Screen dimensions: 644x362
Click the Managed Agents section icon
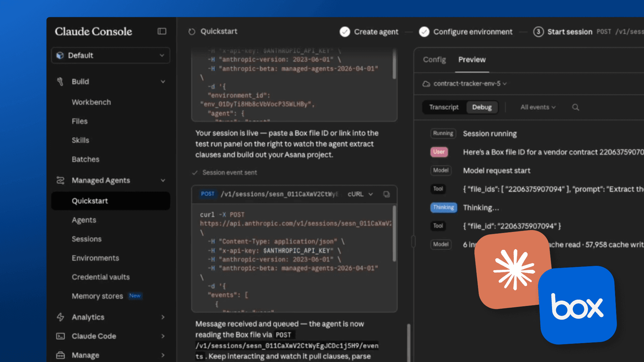tap(60, 180)
